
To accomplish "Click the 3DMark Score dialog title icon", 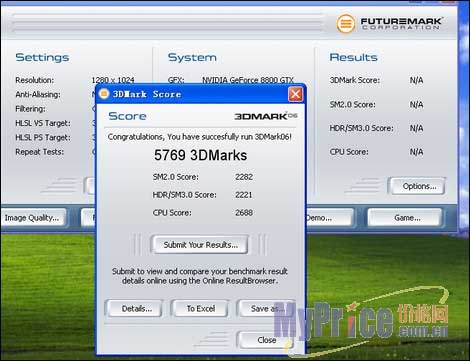I will click(x=104, y=94).
